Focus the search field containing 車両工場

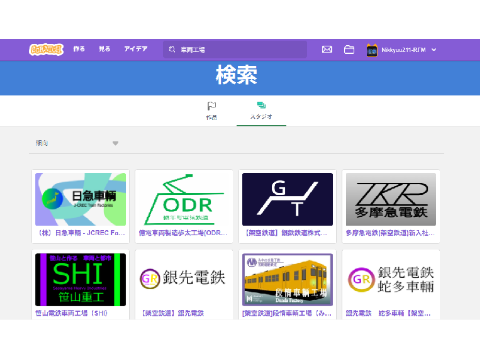pyautogui.click(x=235, y=50)
